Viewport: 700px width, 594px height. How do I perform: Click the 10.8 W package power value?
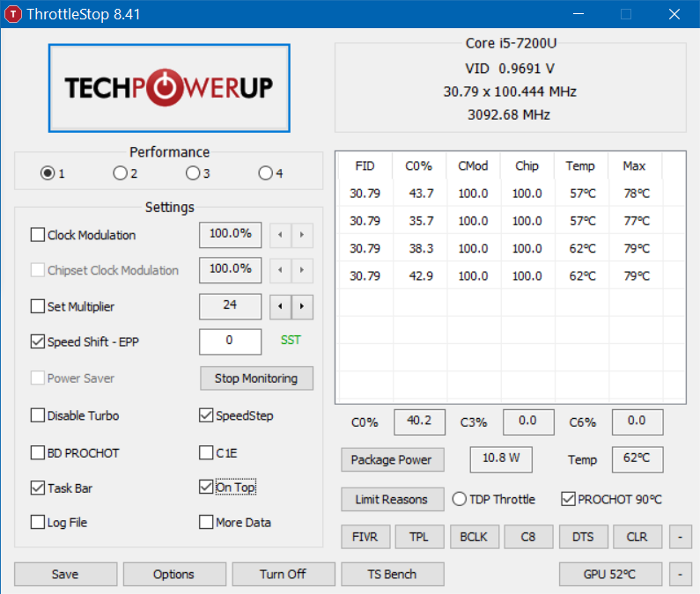click(x=501, y=459)
